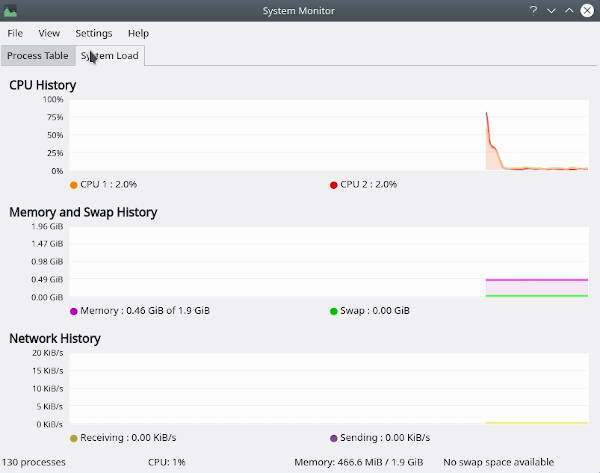
Task: Click the orange CPU 1 color dot
Action: (74, 185)
